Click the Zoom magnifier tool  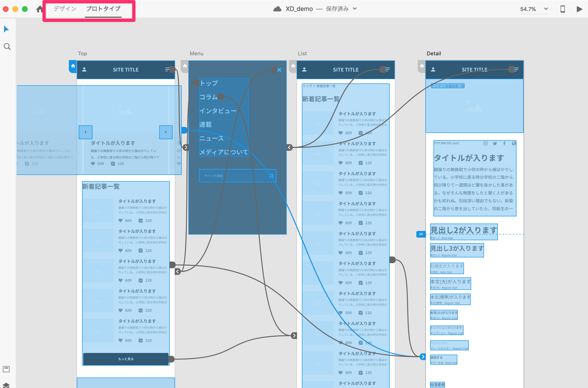[x=7, y=46]
